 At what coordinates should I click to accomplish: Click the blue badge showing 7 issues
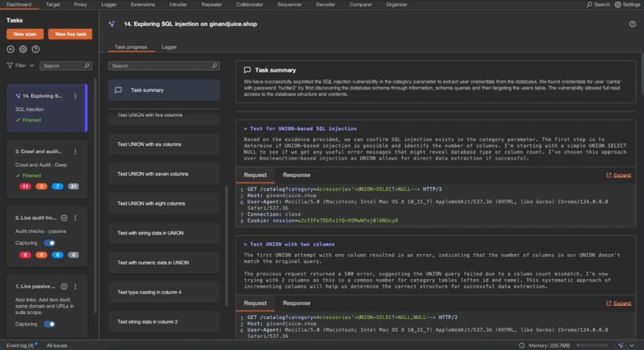pyautogui.click(x=57, y=186)
